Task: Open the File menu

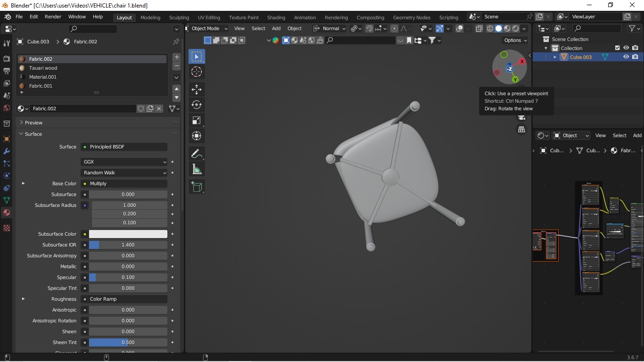Action: (19, 16)
